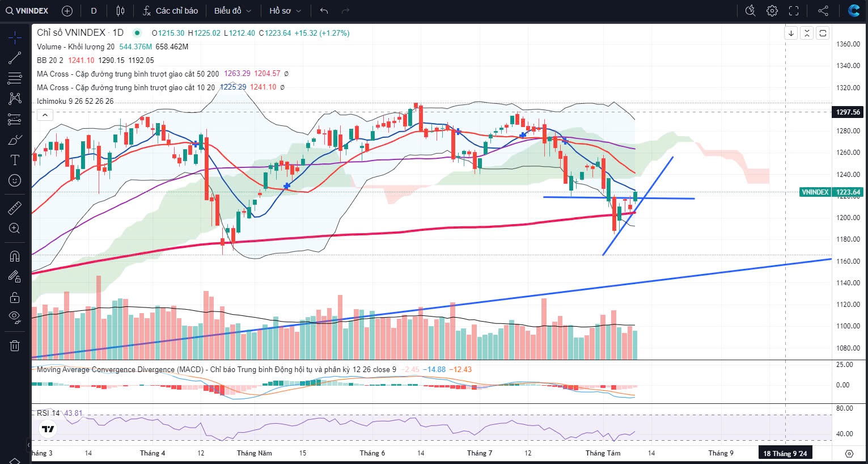Share the chart via share icon
Screen dimensions: 868x464
coord(823,11)
